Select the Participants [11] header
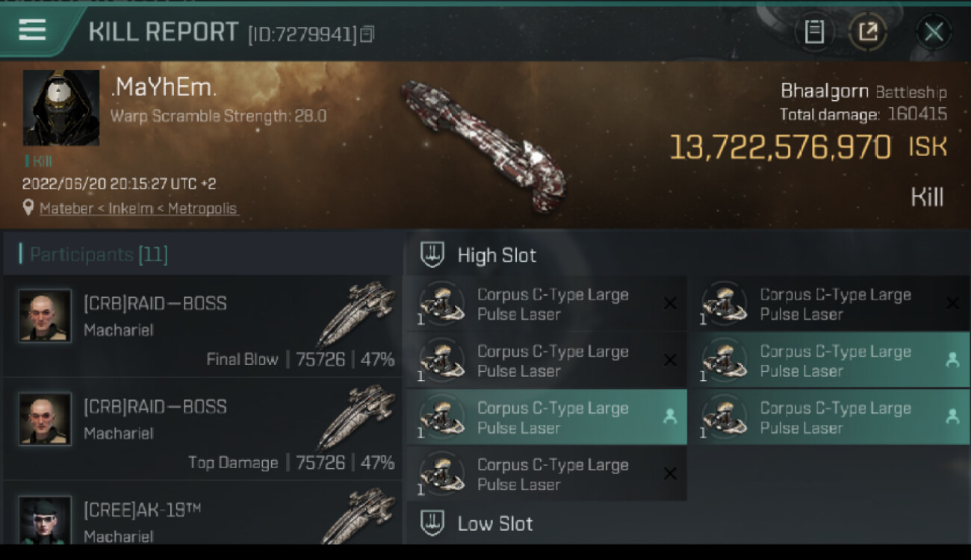971x560 pixels. pyautogui.click(x=99, y=255)
